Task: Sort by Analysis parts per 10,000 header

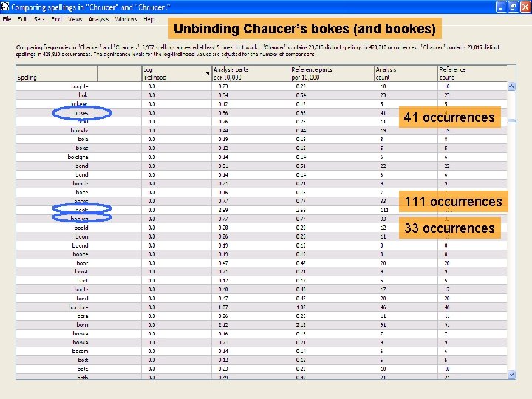Action: 250,73
